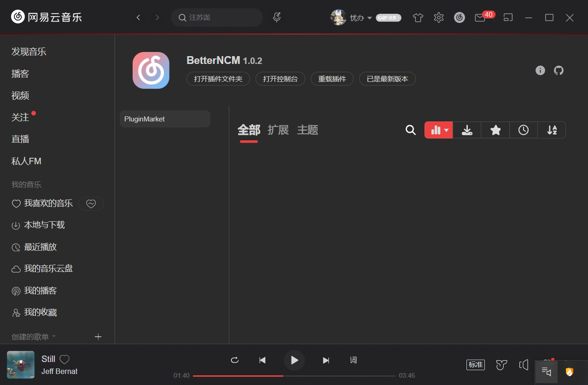Switch to the 全部 tab
The image size is (588, 385).
tap(249, 130)
